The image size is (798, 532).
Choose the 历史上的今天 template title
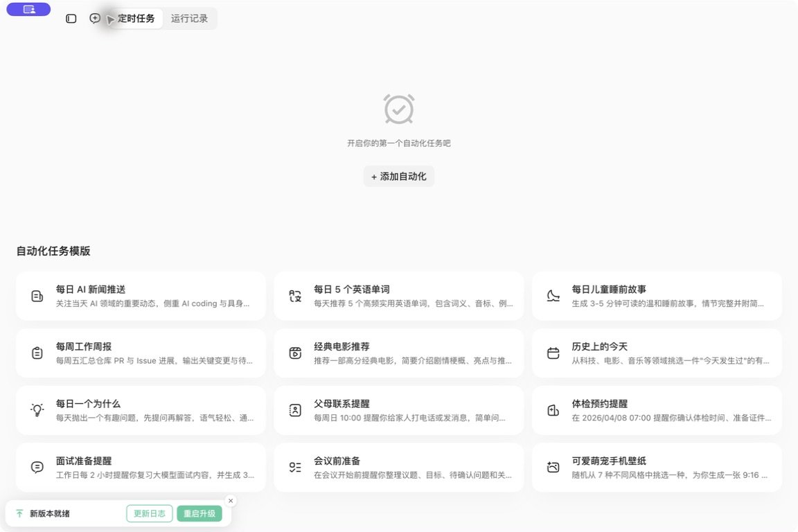coord(599,346)
